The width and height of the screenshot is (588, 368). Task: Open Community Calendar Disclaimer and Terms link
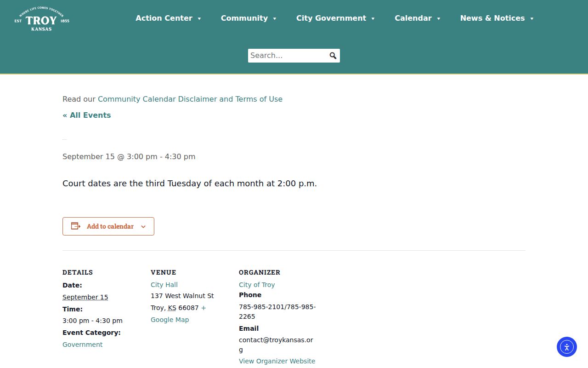tap(190, 99)
